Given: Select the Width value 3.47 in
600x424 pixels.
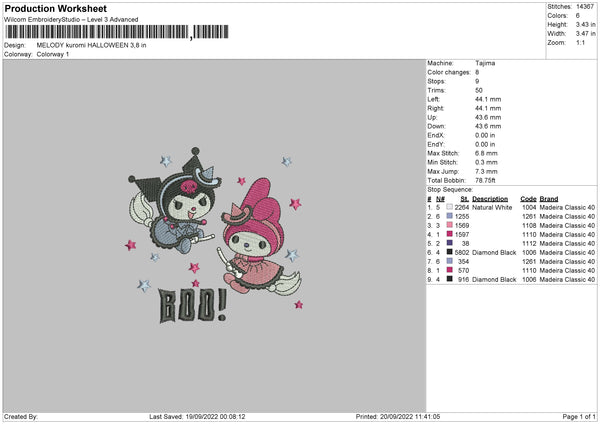Looking at the screenshot, I should tap(585, 34).
